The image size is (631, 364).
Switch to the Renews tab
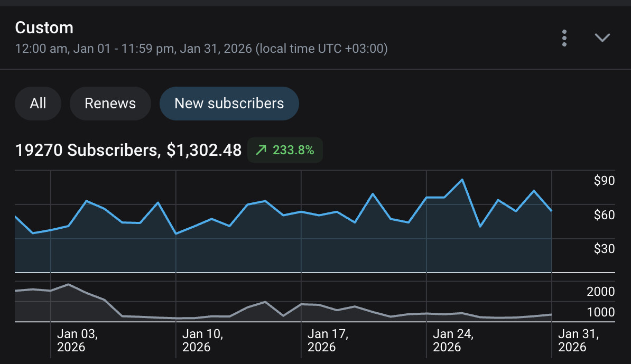coord(110,104)
